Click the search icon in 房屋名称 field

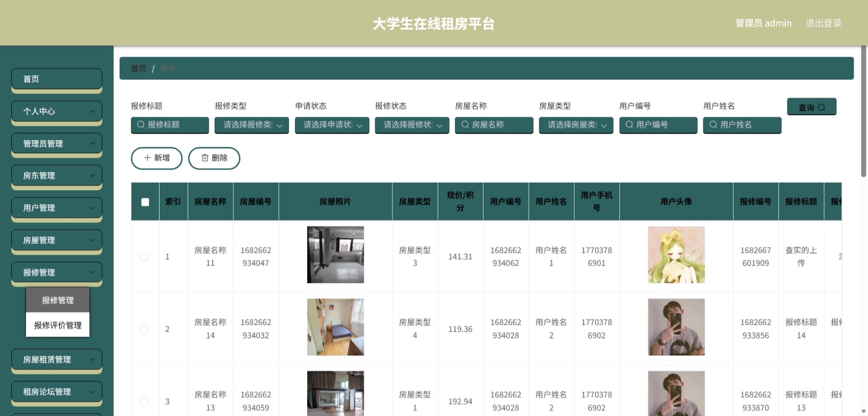click(x=465, y=125)
